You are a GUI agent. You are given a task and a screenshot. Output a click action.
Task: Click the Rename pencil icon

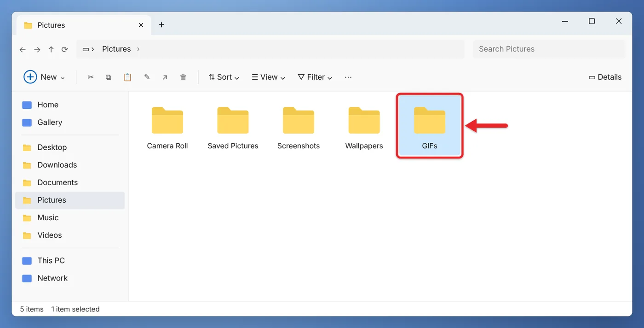pos(147,77)
